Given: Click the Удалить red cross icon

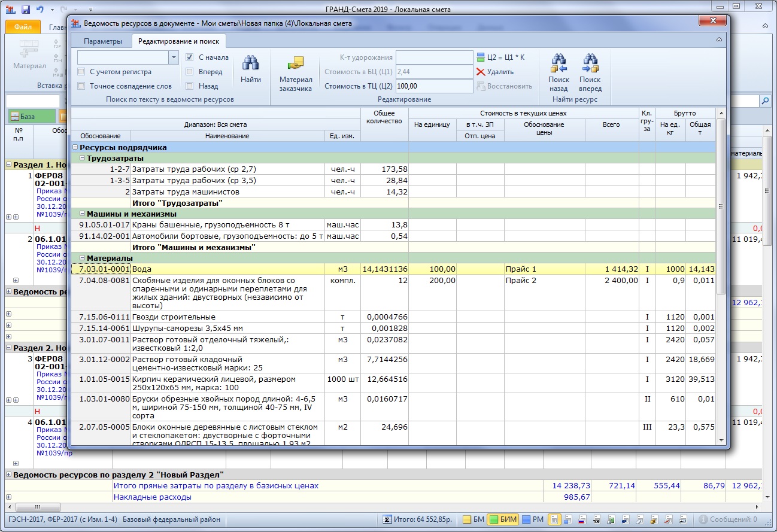Looking at the screenshot, I should [481, 72].
